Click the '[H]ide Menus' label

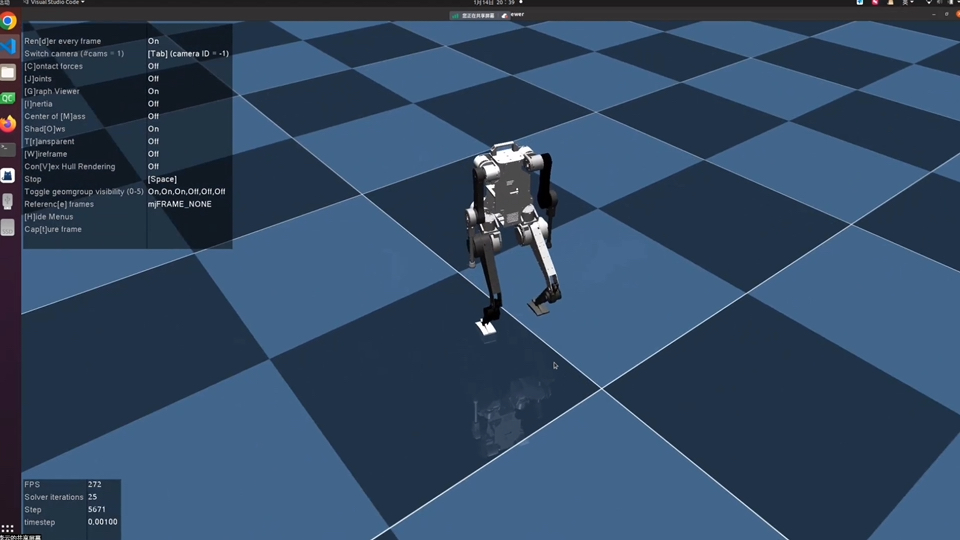pos(49,217)
